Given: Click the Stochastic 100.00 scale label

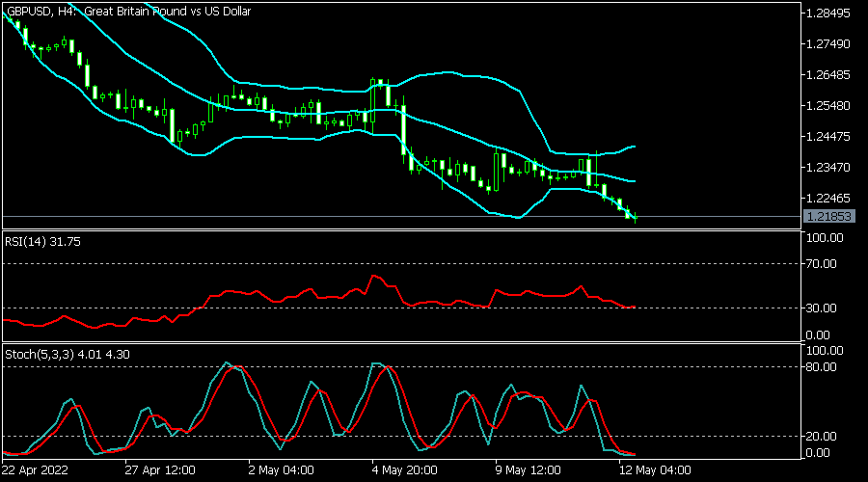Looking at the screenshot, I should [825, 351].
